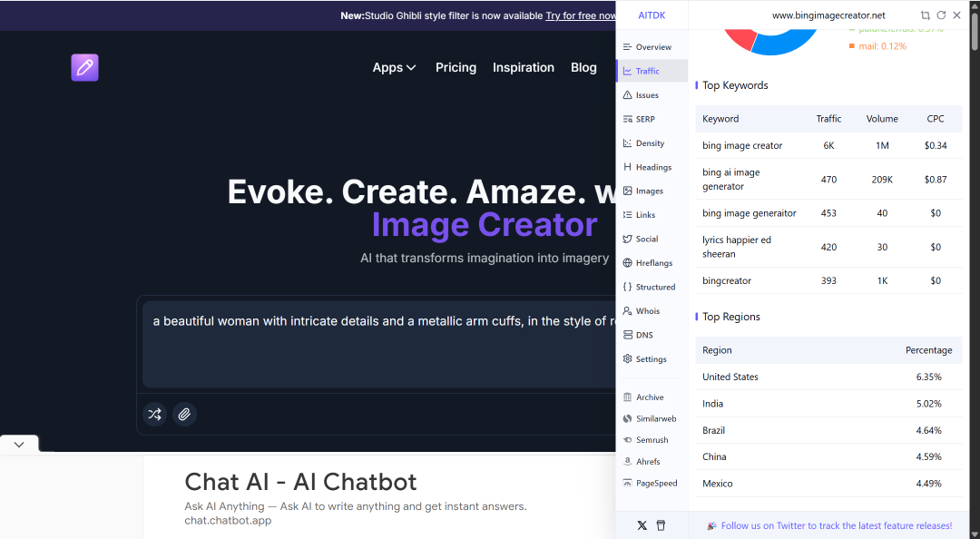
Task: Click the 'bing image generaitor' keyword
Action: (749, 213)
